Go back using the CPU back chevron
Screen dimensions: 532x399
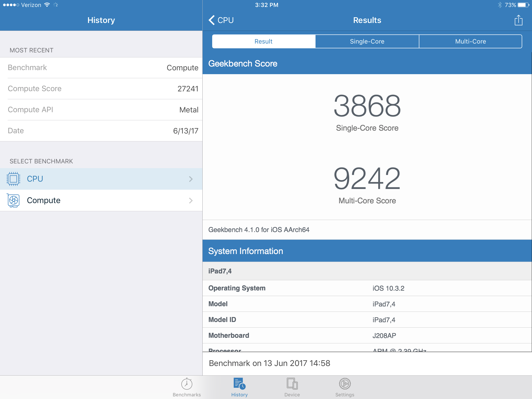click(x=211, y=20)
